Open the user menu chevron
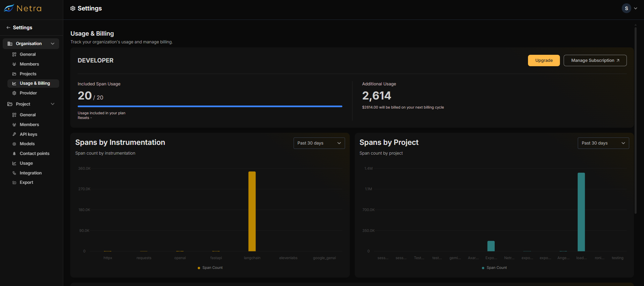This screenshot has width=644, height=286. point(636,8)
